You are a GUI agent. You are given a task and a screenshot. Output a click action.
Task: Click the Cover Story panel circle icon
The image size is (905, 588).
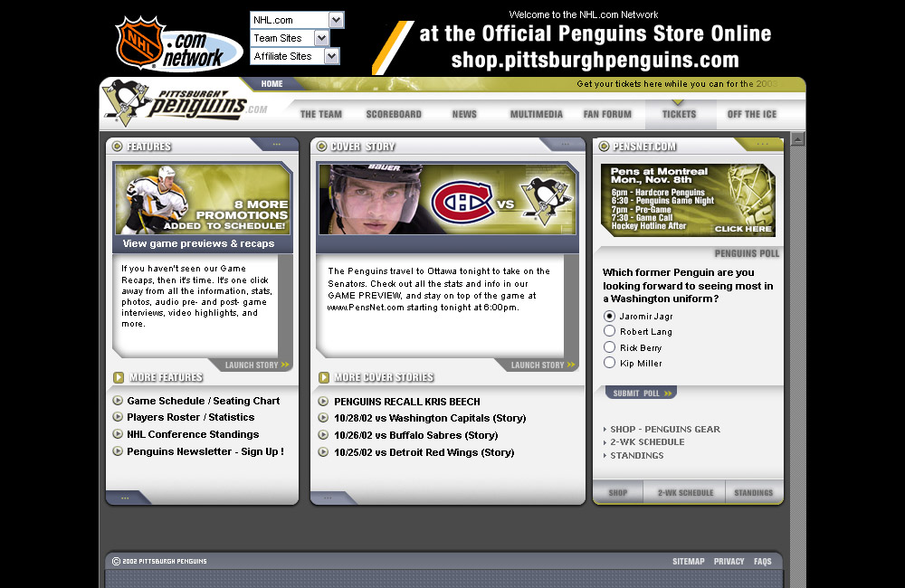321,147
